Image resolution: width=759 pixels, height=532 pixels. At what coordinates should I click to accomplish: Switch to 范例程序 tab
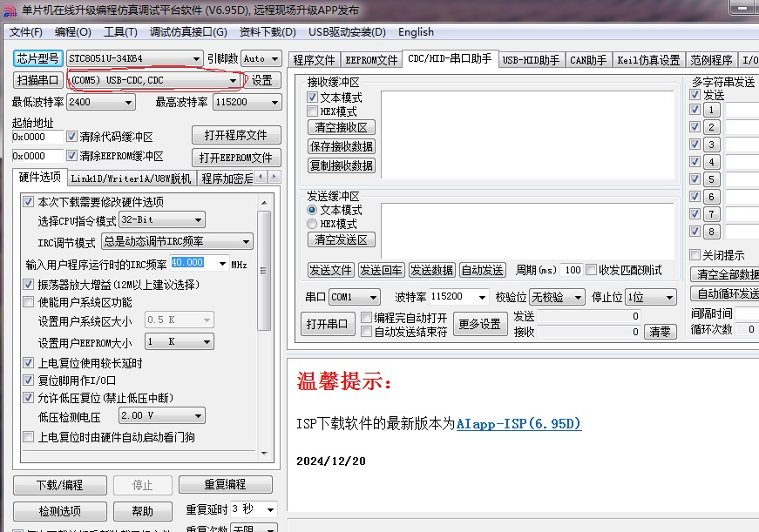(712, 60)
